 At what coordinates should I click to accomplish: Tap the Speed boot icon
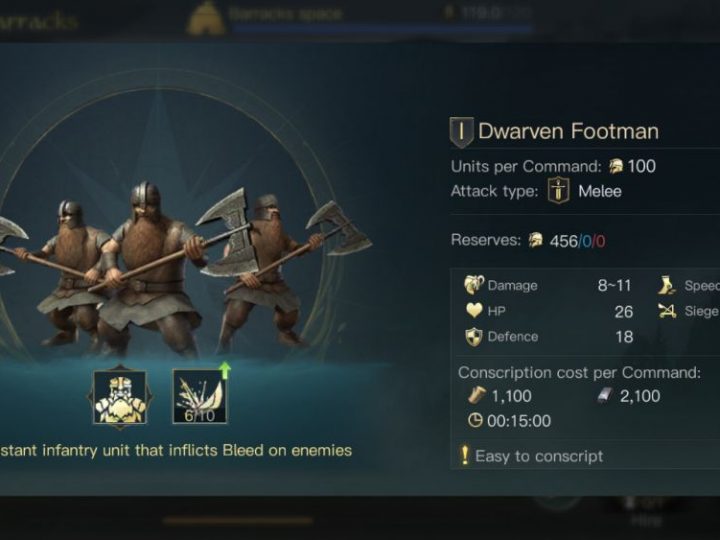click(666, 285)
